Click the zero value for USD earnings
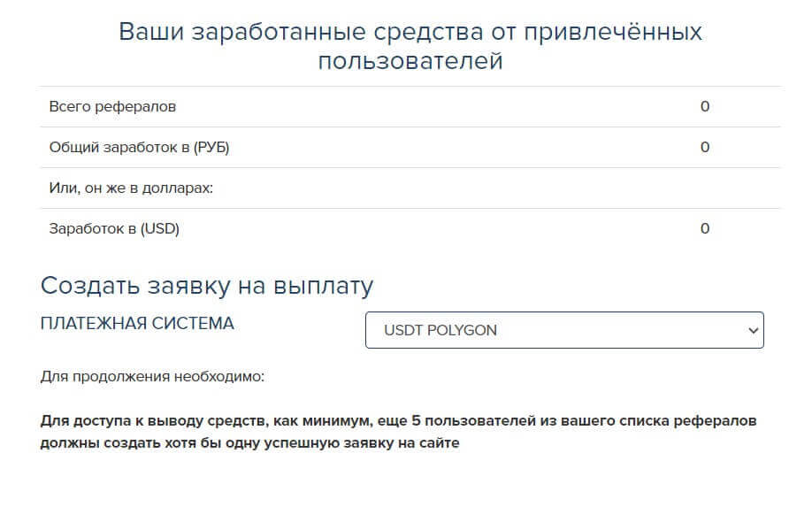The image size is (812, 507). pyautogui.click(x=705, y=228)
